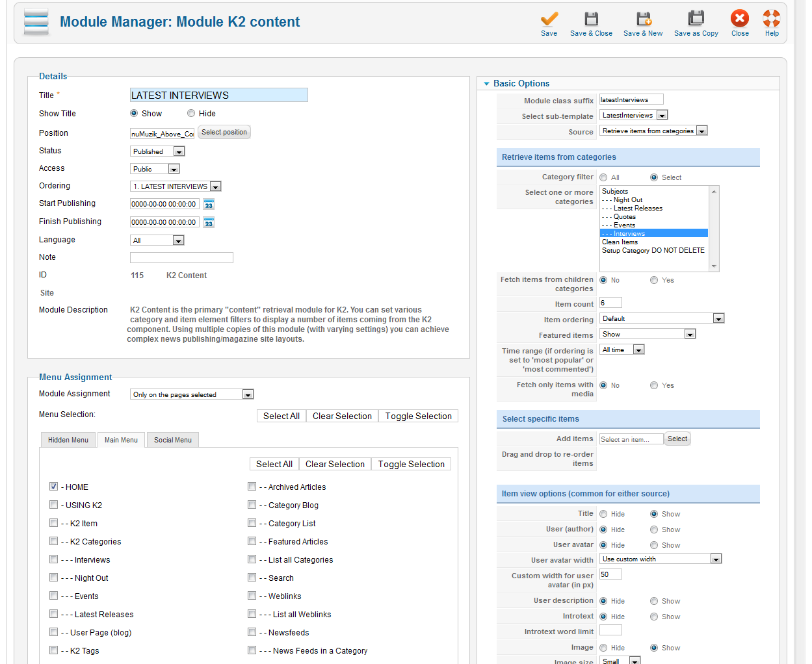Image resolution: width=812 pixels, height=664 pixels.
Task: Click the red Close icon
Action: 740,18
